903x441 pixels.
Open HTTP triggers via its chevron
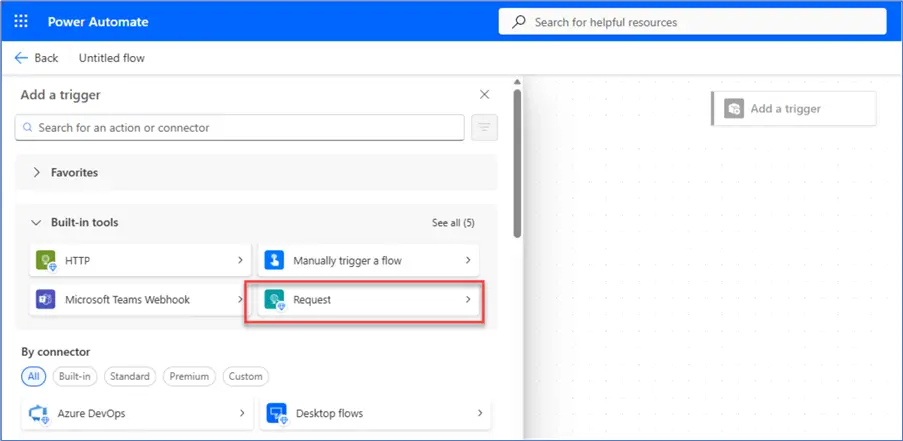240,260
